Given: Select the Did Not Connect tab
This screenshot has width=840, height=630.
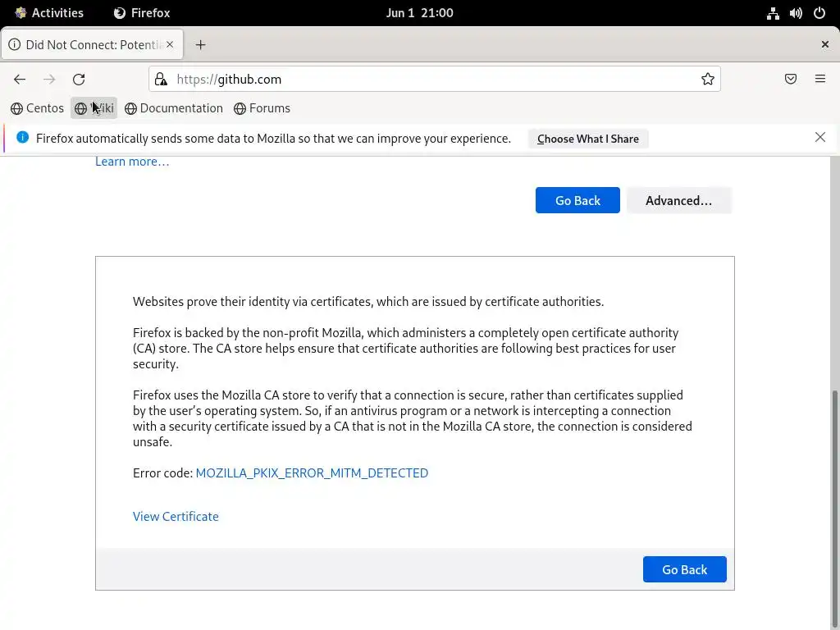Looking at the screenshot, I should [x=93, y=44].
